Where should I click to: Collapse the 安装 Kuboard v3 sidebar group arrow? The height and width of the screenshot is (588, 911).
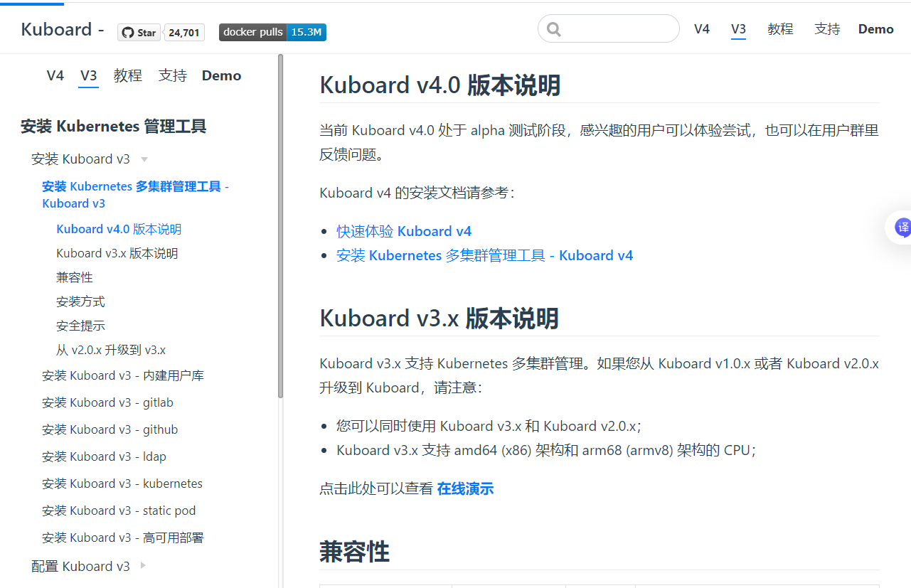144,159
